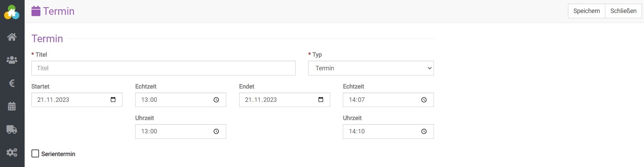Click the Speichern button

[587, 11]
